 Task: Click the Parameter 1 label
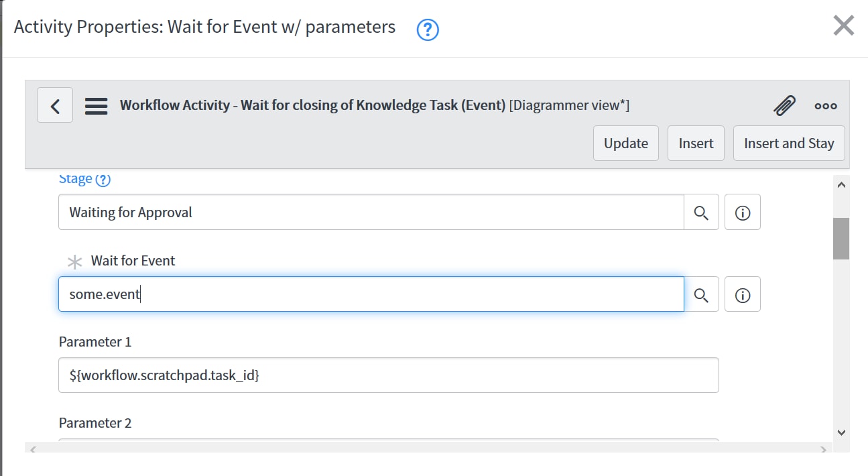pyautogui.click(x=95, y=342)
